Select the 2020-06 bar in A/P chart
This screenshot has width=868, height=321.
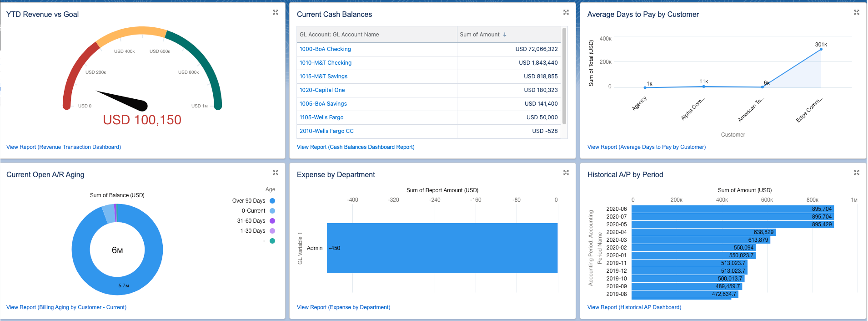pyautogui.click(x=732, y=209)
